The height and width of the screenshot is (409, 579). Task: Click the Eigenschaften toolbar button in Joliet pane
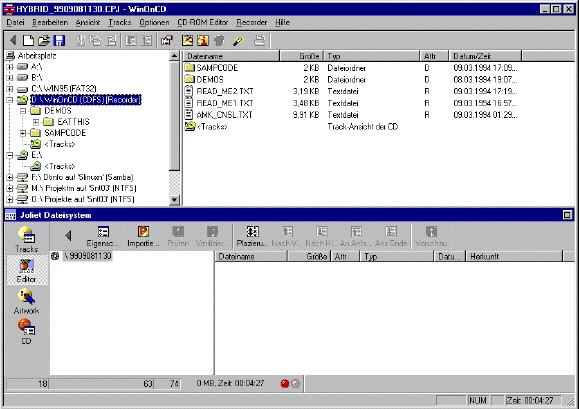[x=103, y=236]
